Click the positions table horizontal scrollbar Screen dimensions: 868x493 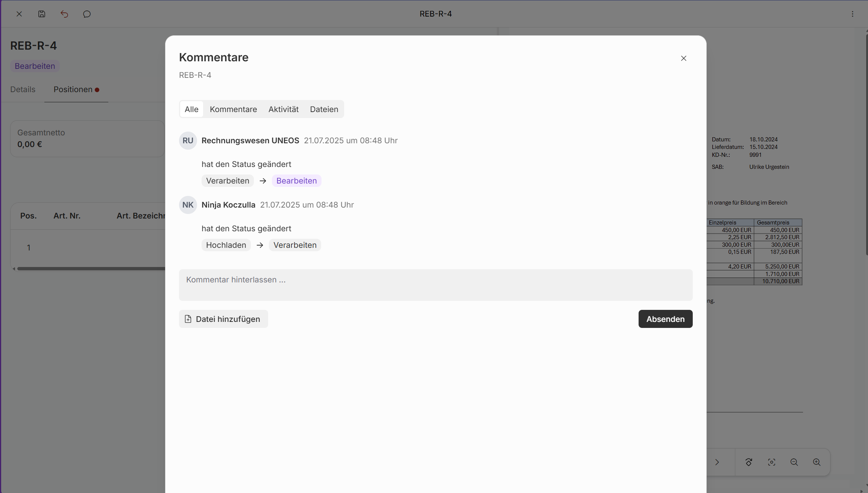click(x=90, y=269)
